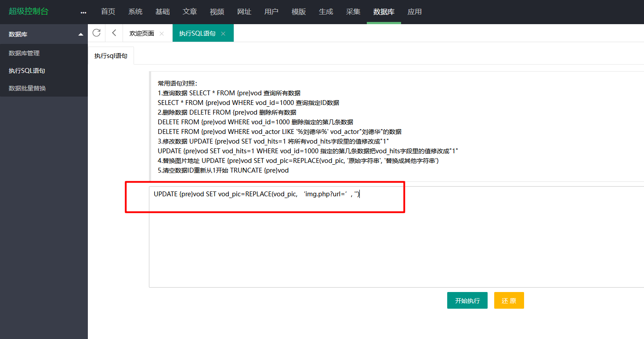Close the 执行SQL语句 tab

click(223, 33)
